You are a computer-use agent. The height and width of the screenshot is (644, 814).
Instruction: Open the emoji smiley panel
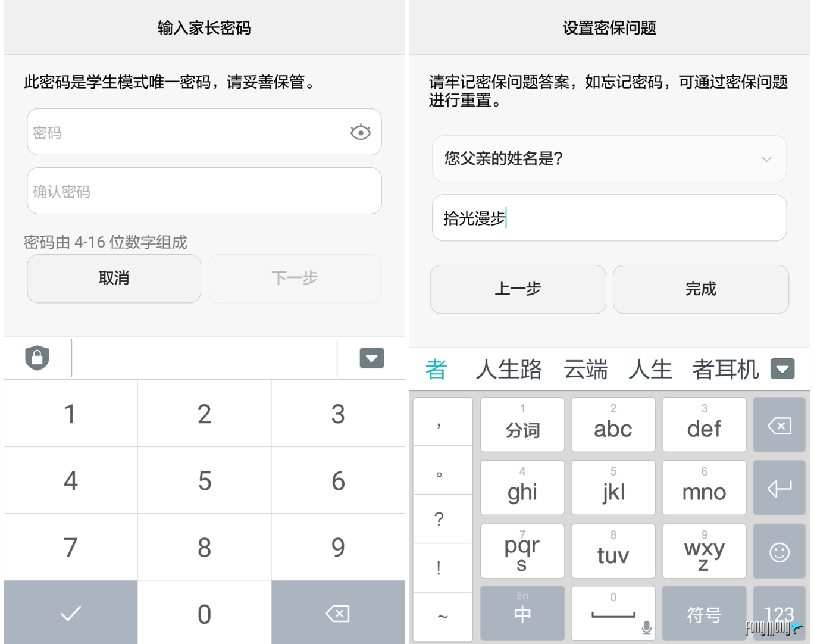[779, 552]
